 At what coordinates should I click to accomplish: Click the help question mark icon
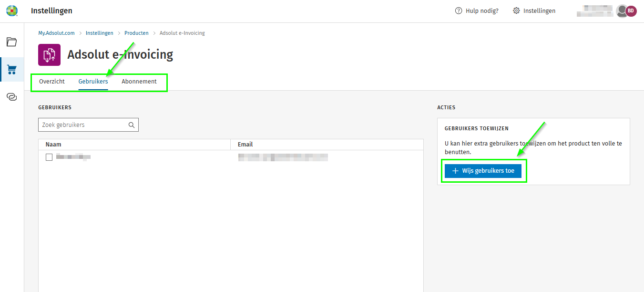pyautogui.click(x=459, y=11)
